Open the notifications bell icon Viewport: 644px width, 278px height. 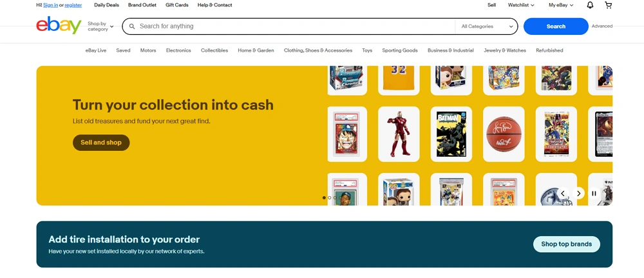(590, 5)
